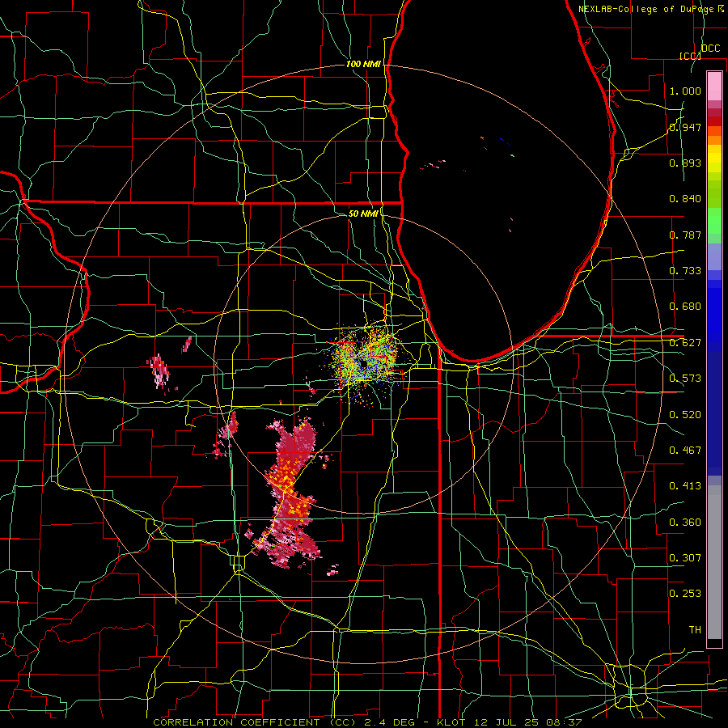This screenshot has width=728, height=728.
Task: Select the 0.840 scale value
Action: click(685, 199)
